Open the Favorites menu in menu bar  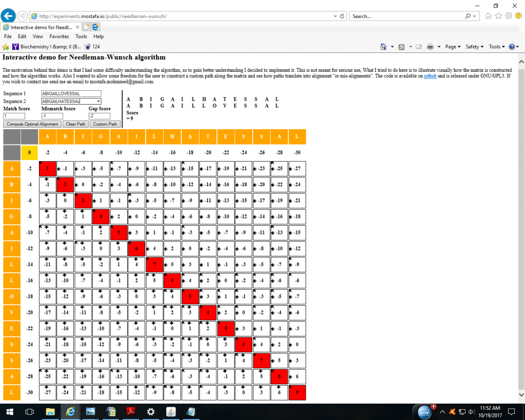pos(59,36)
